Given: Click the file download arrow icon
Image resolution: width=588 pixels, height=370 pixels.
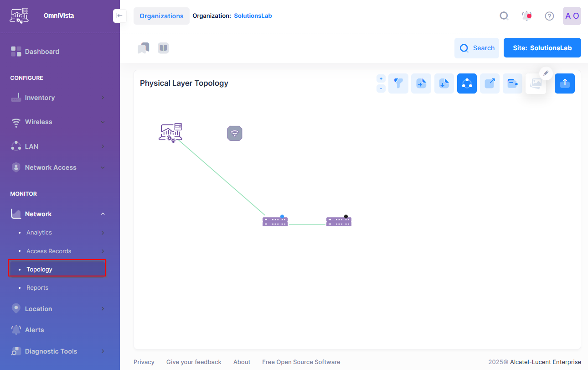Looking at the screenshot, I should pos(444,83).
